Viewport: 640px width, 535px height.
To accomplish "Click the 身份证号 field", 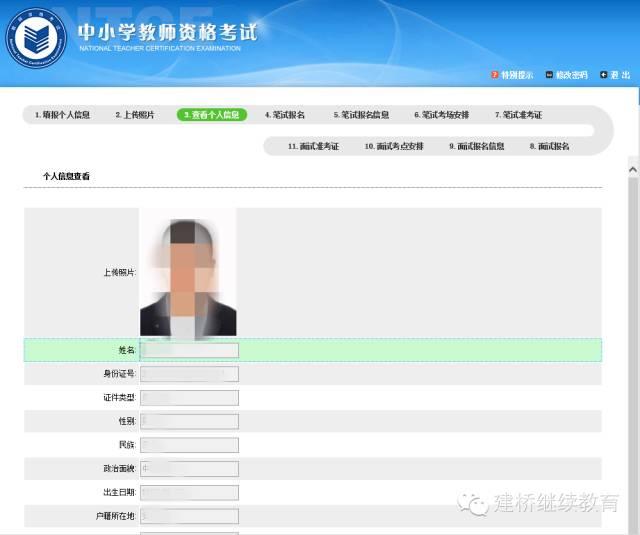I will [x=189, y=374].
